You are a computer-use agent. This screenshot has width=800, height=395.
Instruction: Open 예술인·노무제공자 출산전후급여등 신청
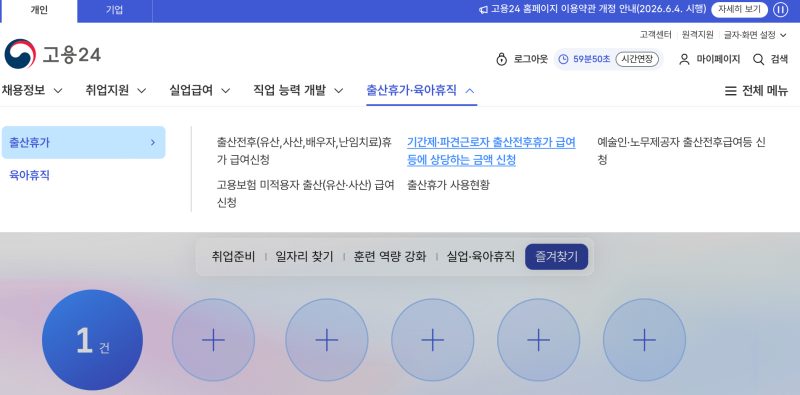(681, 151)
